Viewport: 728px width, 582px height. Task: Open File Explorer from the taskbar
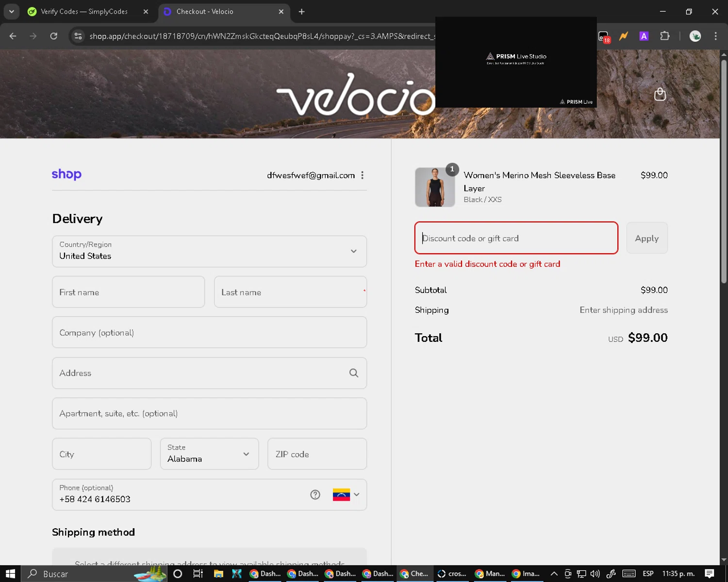click(x=218, y=574)
